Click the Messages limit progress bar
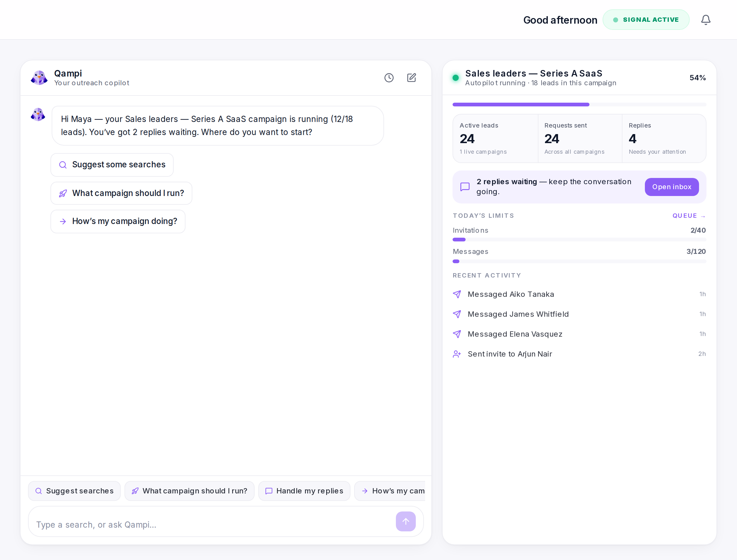The width and height of the screenshot is (737, 560). click(x=579, y=261)
